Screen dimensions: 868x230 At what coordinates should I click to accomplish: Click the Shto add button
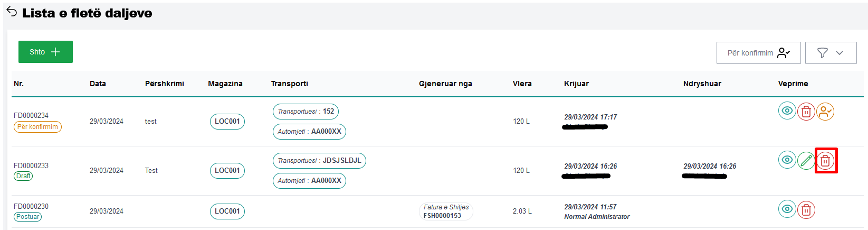(45, 52)
